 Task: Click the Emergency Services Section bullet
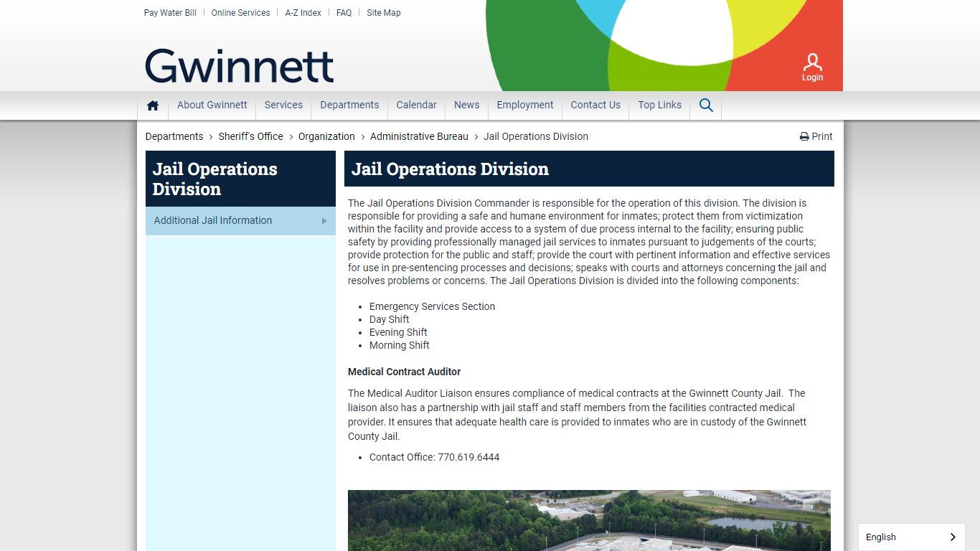[432, 306]
